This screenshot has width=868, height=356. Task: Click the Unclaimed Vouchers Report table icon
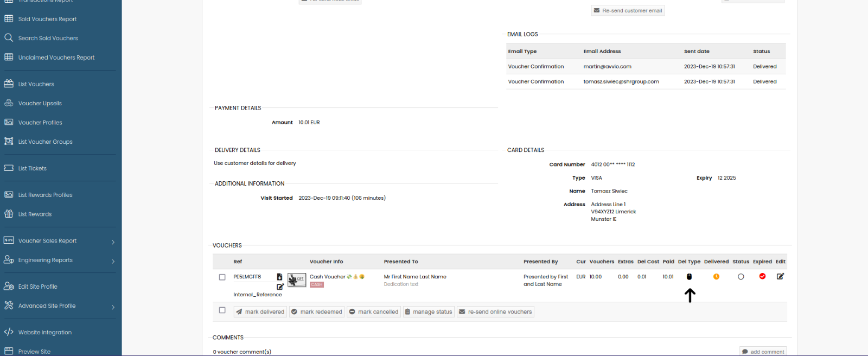point(9,57)
